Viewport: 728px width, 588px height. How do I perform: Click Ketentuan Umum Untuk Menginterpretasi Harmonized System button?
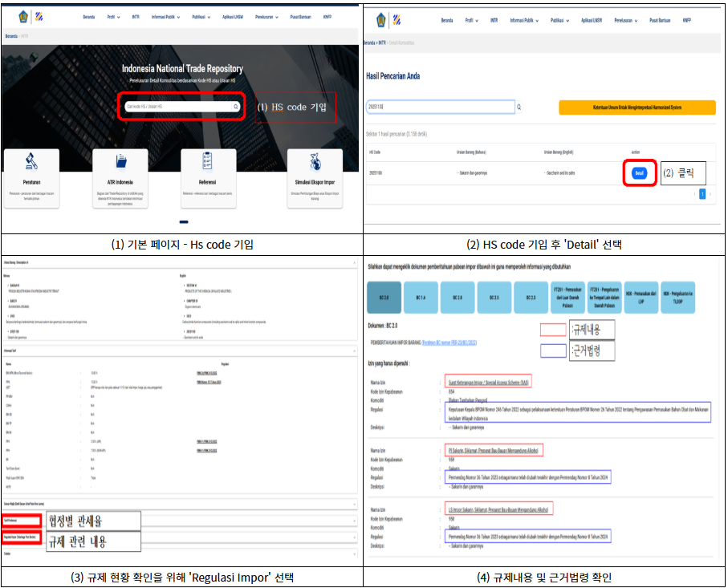coord(637,107)
